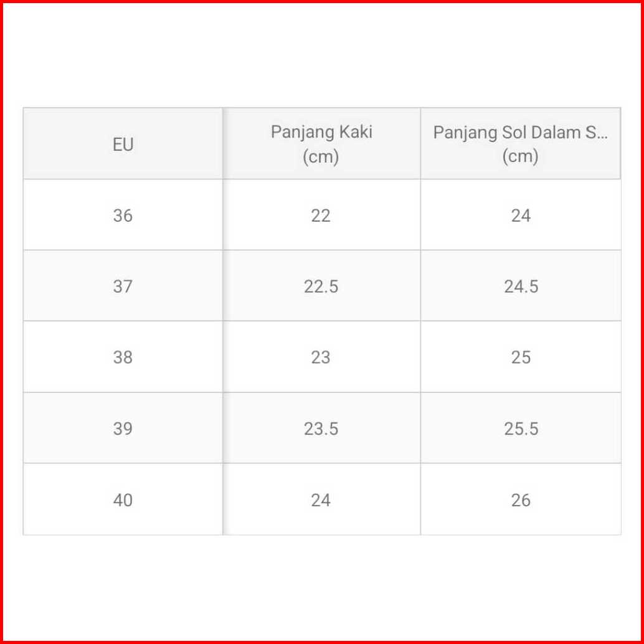Click foot length 24 in size 40 row

tap(321, 500)
